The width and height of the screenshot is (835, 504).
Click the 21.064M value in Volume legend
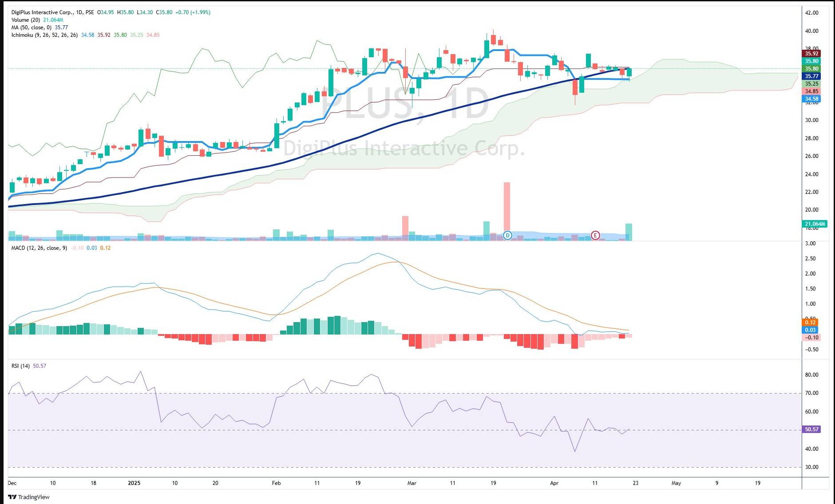(x=53, y=20)
